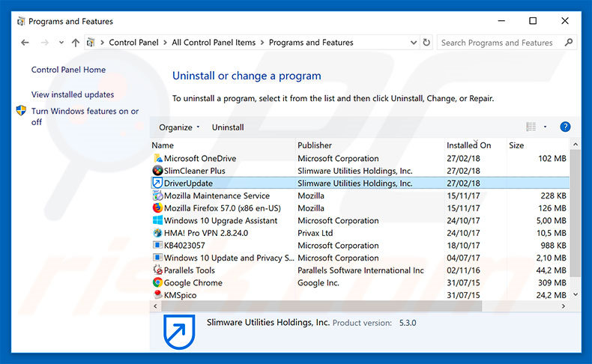
Task: Open Control Panel Home link
Action: click(68, 70)
